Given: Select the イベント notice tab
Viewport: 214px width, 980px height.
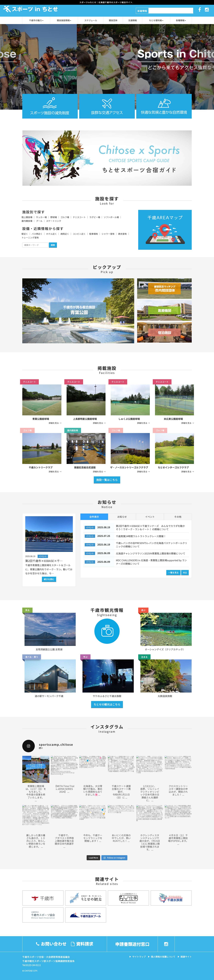Looking at the screenshot, I should pyautogui.click(x=150, y=517).
